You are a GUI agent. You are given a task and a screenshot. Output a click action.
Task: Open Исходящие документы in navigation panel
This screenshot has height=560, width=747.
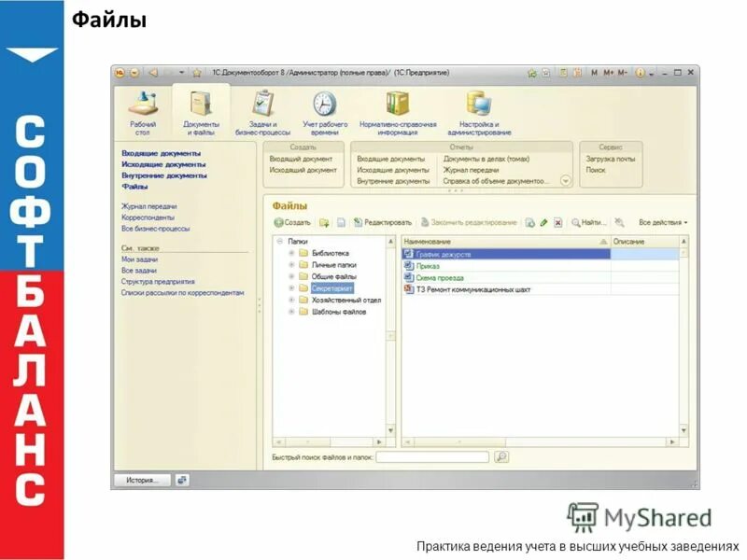[x=163, y=164]
